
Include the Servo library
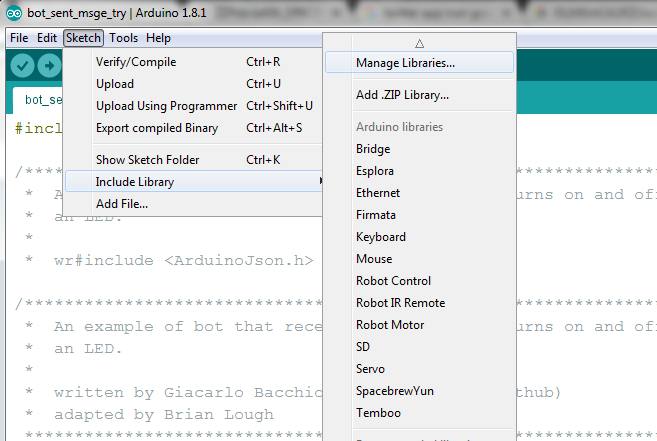pyautogui.click(x=419, y=369)
